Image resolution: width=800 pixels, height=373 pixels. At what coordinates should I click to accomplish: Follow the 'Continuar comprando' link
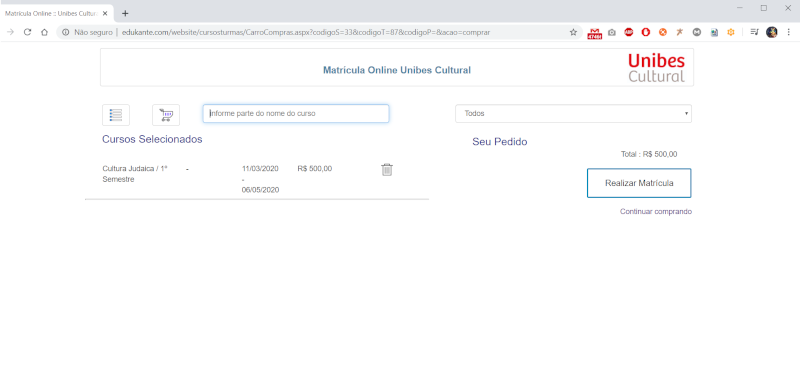coord(656,211)
